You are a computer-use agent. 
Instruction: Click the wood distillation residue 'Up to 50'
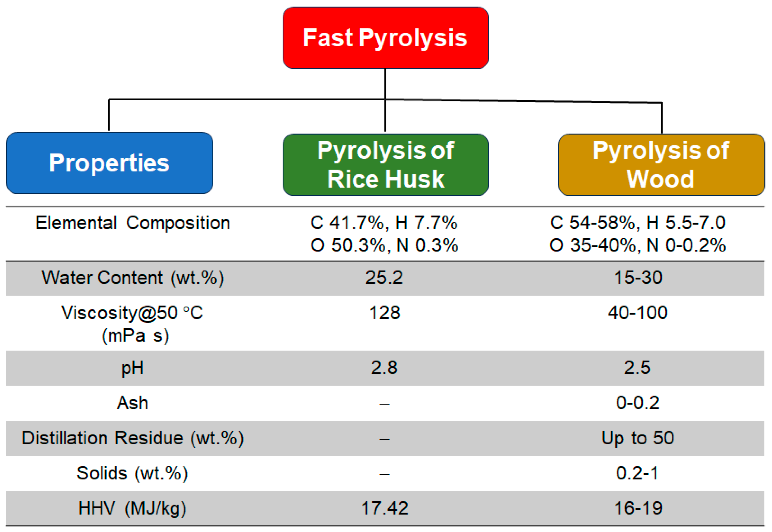pos(638,438)
